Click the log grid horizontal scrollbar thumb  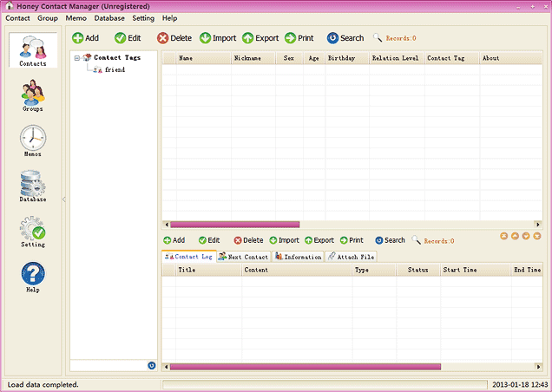tap(306, 367)
